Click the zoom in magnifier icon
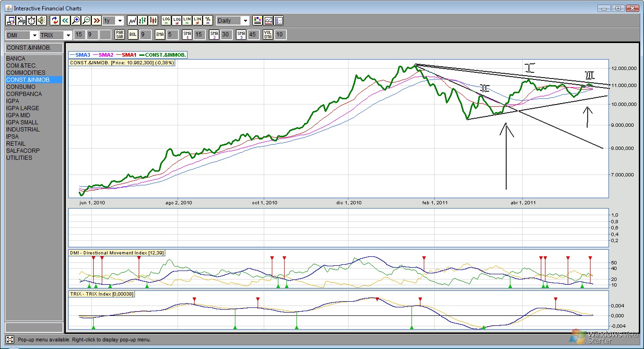This screenshot has width=644, height=349. [x=75, y=20]
